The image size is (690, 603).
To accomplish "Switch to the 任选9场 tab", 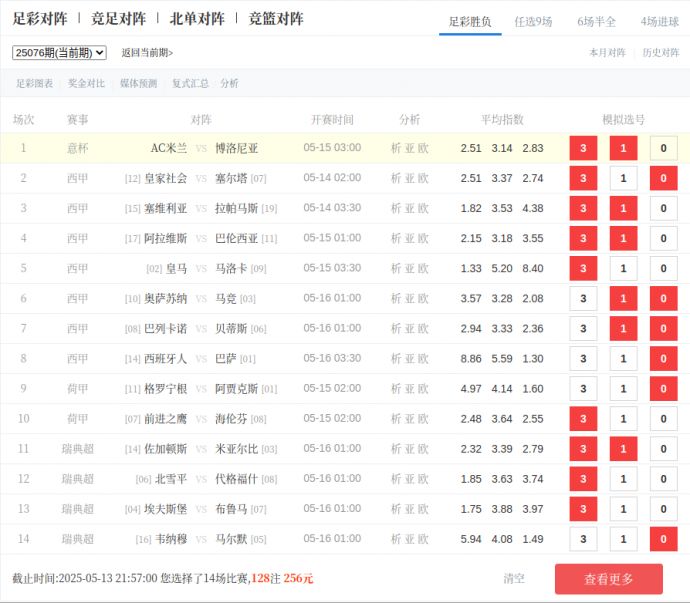I will tap(533, 21).
